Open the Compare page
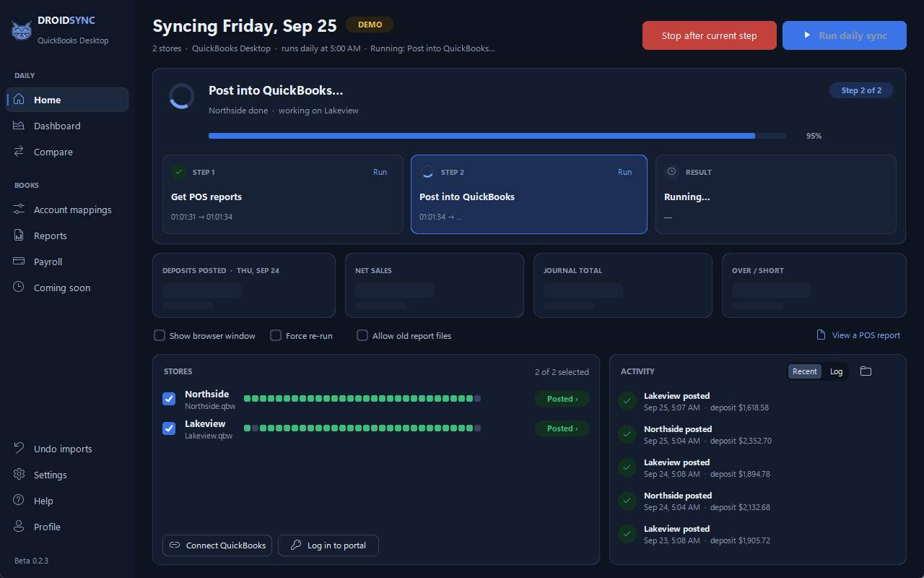This screenshot has width=924, height=578. [67, 152]
